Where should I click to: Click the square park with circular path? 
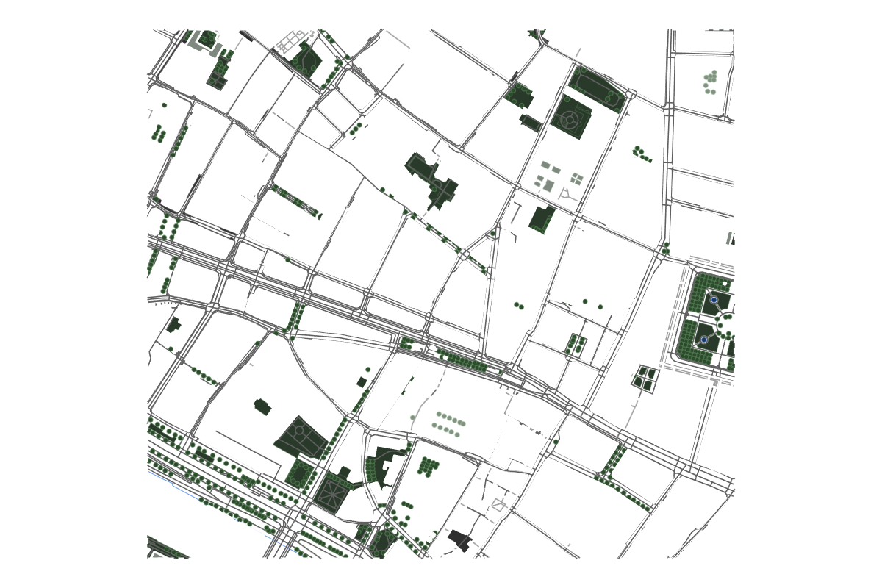point(571,116)
